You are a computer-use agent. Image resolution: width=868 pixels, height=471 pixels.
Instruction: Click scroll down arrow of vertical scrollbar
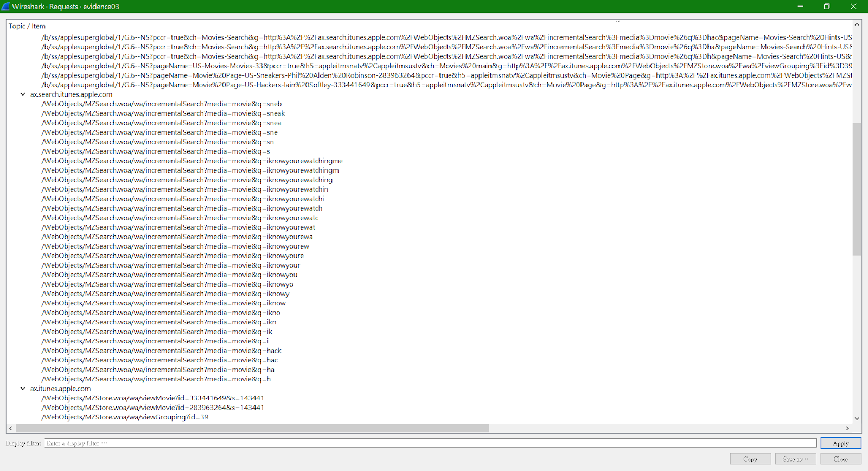857,418
